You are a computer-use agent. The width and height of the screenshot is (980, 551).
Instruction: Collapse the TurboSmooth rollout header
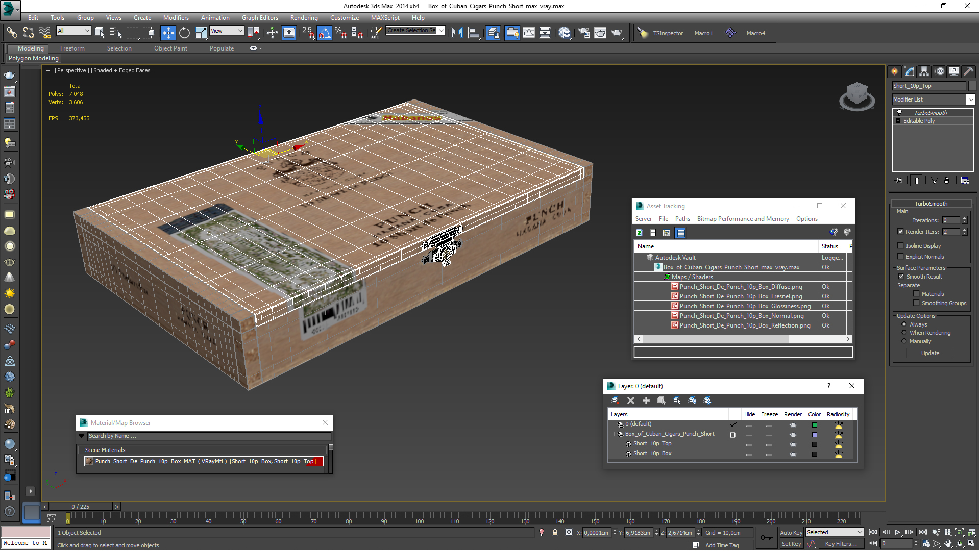930,203
